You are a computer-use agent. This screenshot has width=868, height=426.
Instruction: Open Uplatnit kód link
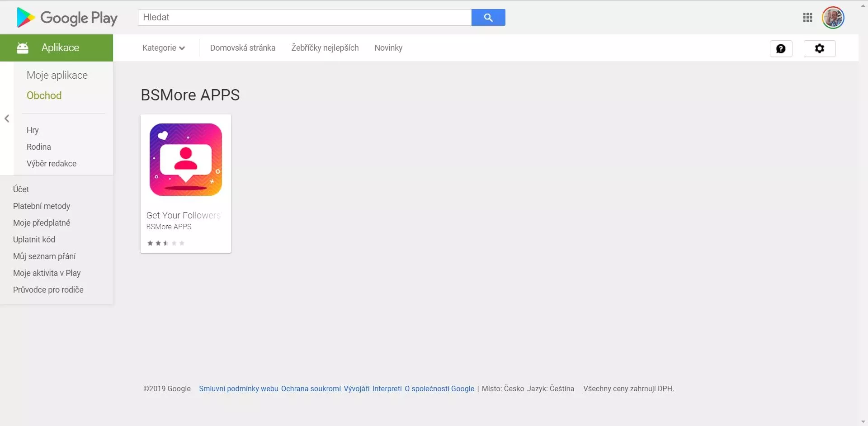pos(34,240)
